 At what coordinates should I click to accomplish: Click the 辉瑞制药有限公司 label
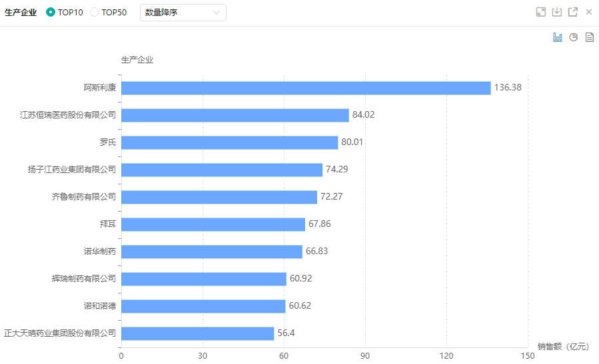(x=84, y=279)
